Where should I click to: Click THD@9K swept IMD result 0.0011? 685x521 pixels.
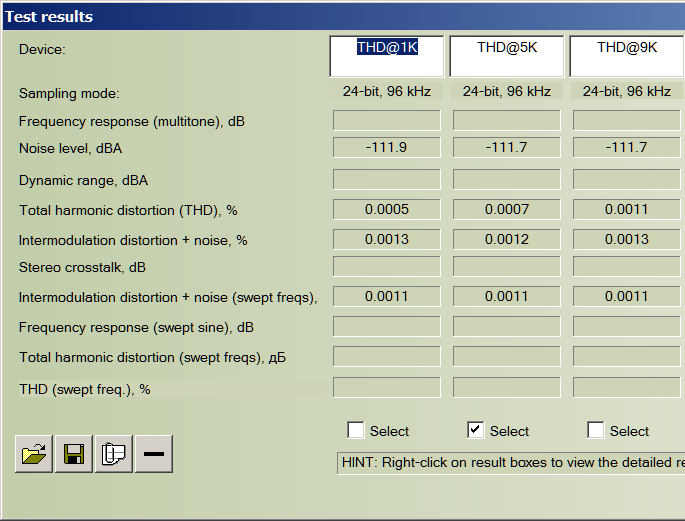click(627, 296)
